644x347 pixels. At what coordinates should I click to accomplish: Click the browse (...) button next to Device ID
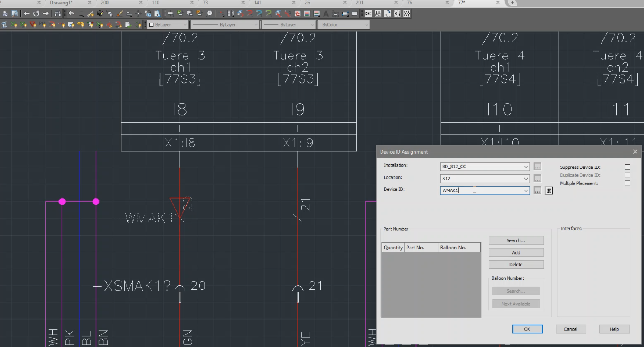pyautogui.click(x=537, y=190)
